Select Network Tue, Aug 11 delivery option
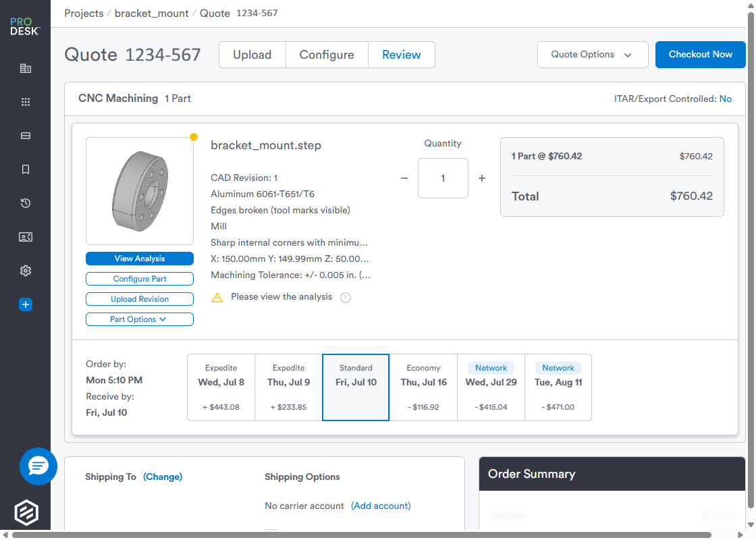This screenshot has height=540, width=756. pos(558,387)
